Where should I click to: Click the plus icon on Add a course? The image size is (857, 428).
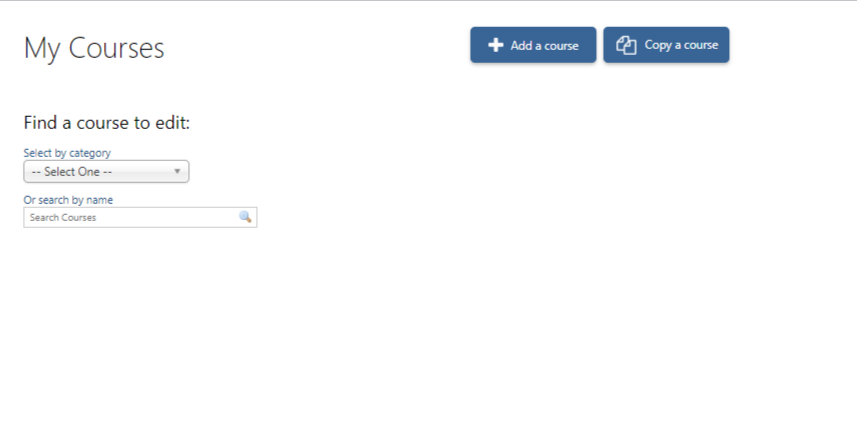(x=495, y=45)
